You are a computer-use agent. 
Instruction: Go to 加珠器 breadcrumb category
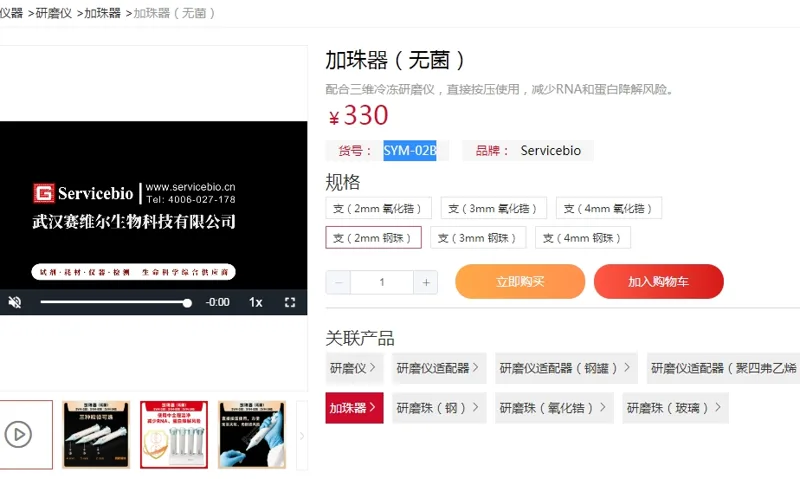(x=102, y=13)
